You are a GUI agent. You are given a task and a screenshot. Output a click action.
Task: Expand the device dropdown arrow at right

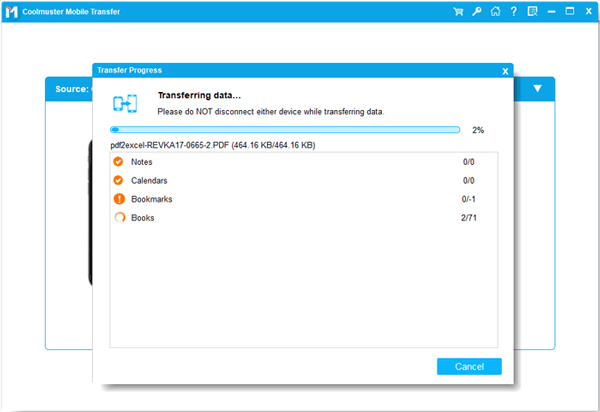coord(538,88)
